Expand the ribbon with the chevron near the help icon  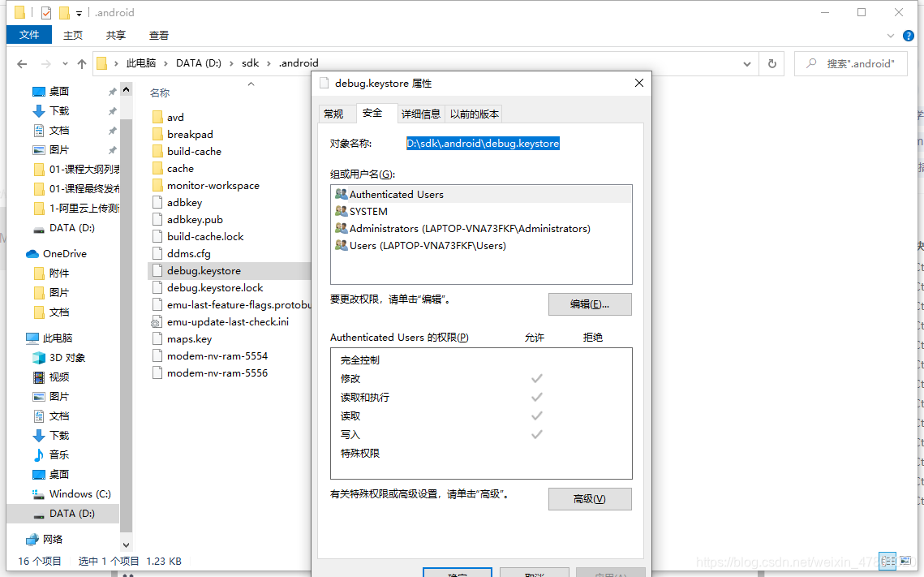click(x=890, y=35)
